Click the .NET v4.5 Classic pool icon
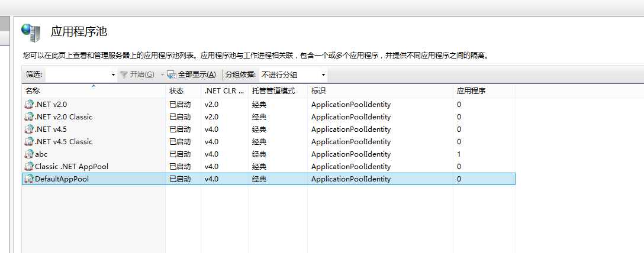The height and width of the screenshot is (253, 644). point(29,141)
